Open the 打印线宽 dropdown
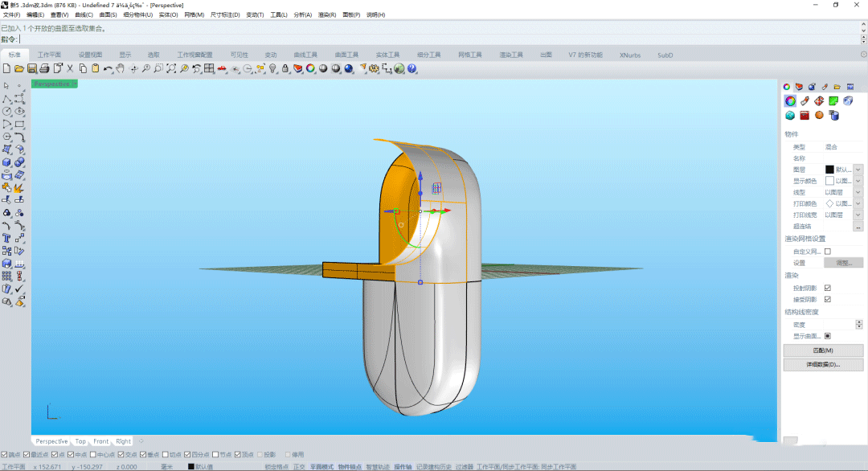868x471 pixels. (x=858, y=215)
